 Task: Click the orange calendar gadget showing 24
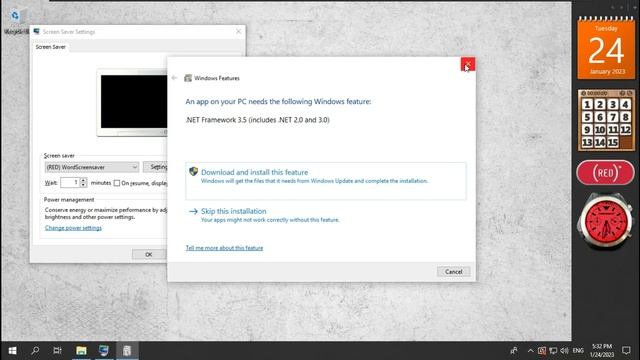click(x=606, y=48)
